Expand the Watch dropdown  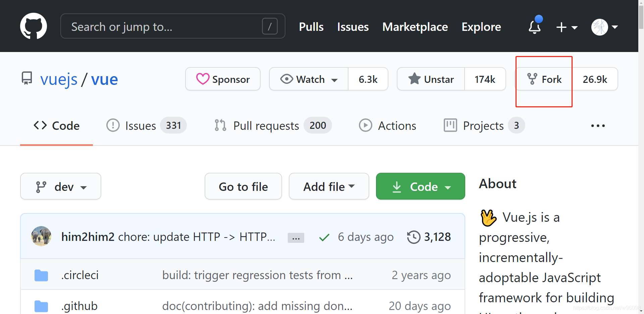[309, 79]
